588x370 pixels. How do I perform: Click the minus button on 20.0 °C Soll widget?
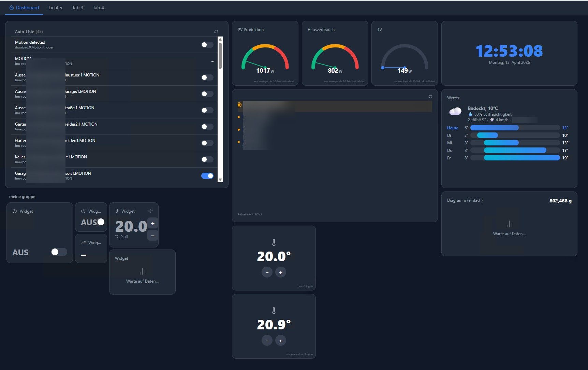tap(153, 236)
